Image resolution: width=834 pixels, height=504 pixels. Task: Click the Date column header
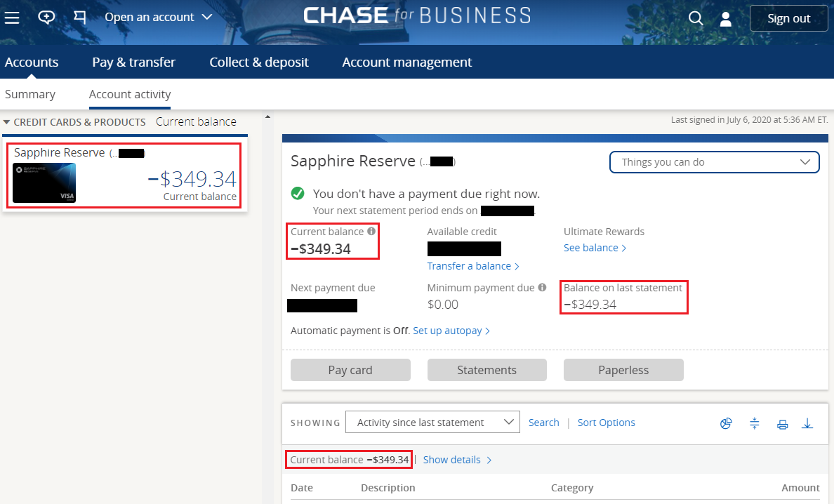tap(302, 488)
